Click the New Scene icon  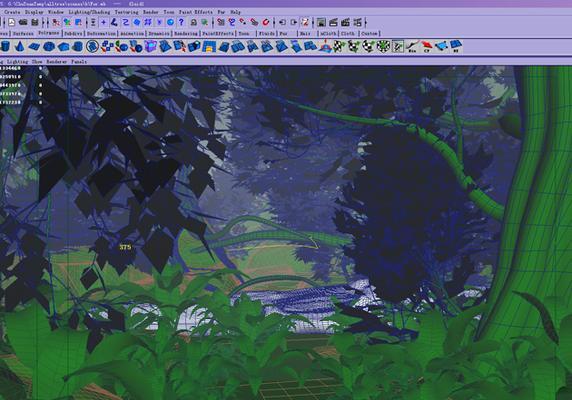(x=12, y=23)
